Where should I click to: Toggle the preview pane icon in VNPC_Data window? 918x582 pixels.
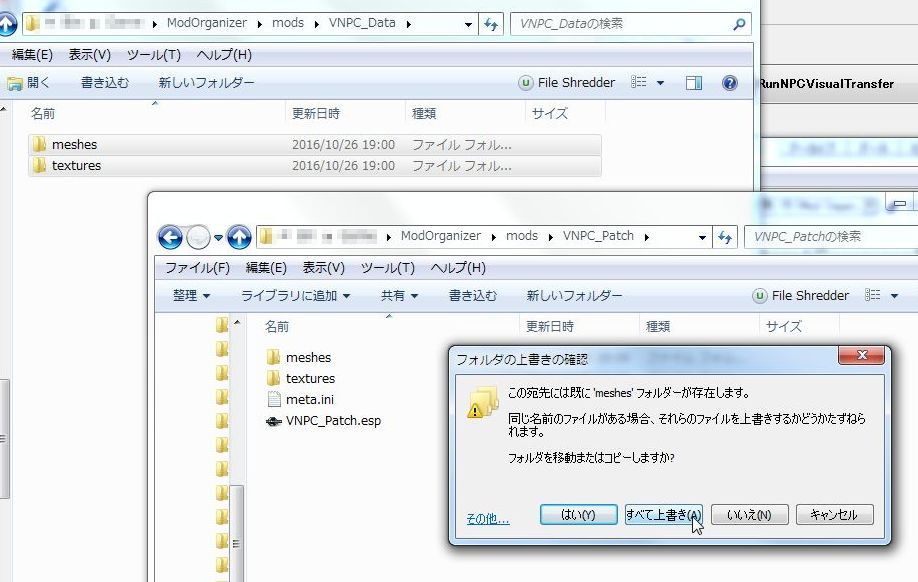(x=694, y=83)
